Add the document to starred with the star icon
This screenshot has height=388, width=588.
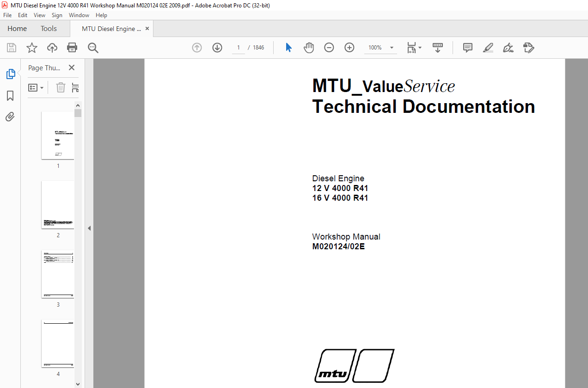click(32, 48)
